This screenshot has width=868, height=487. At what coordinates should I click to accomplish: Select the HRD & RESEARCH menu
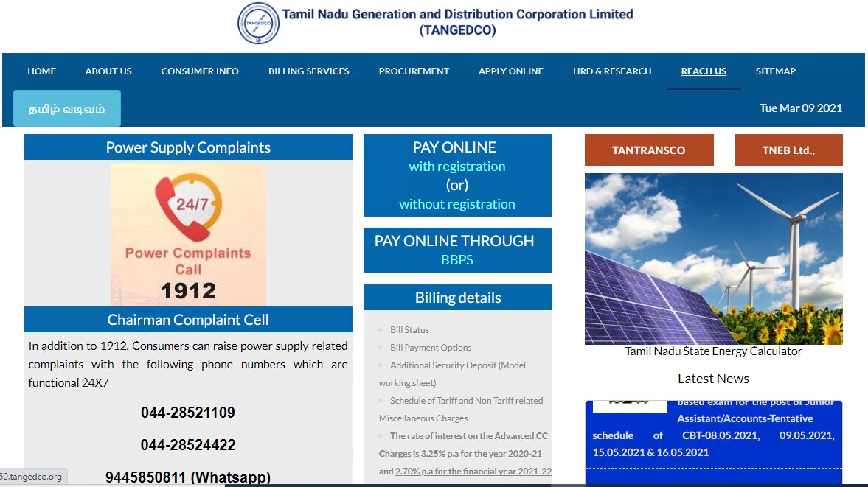[x=612, y=71]
